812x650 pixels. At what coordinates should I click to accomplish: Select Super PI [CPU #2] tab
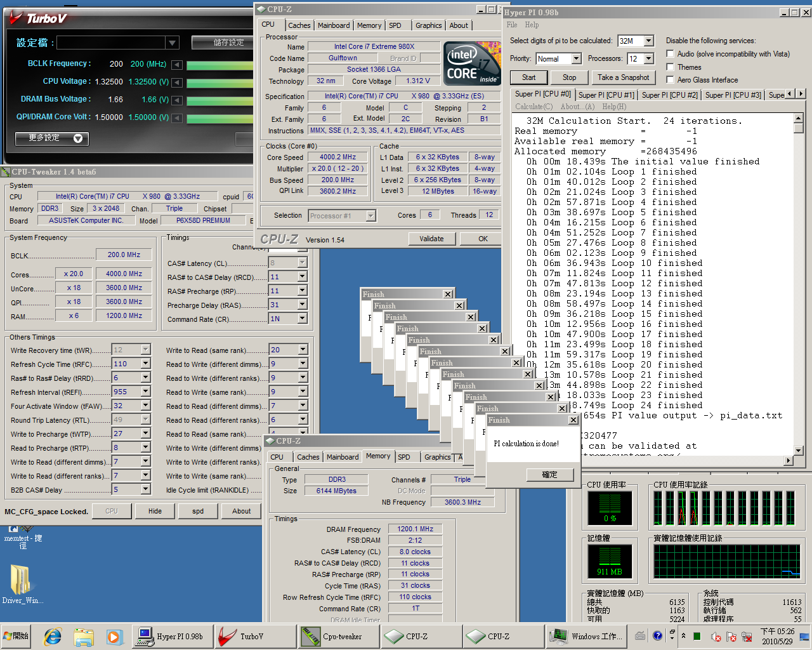pos(669,95)
